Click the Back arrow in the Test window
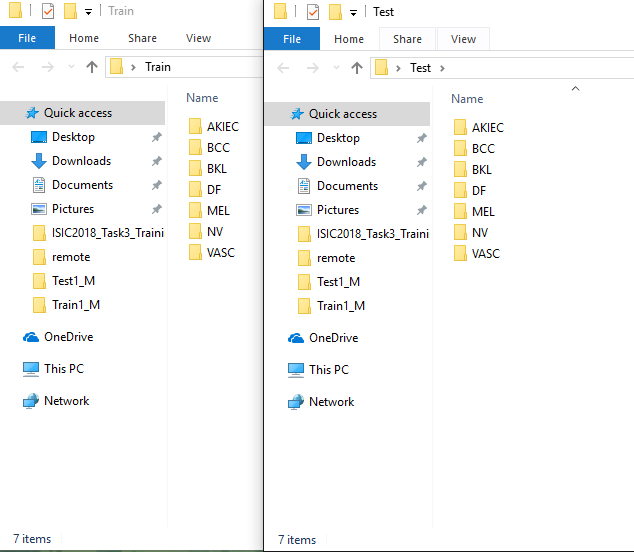634x552 pixels. tap(283, 68)
